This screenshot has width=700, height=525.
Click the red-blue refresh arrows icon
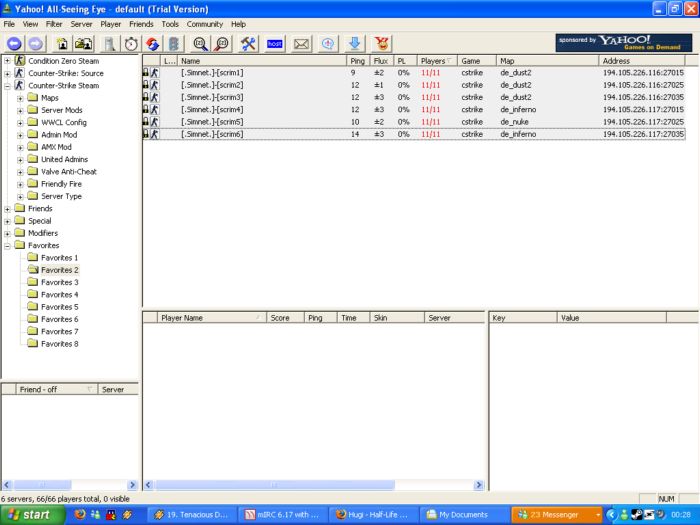point(153,44)
